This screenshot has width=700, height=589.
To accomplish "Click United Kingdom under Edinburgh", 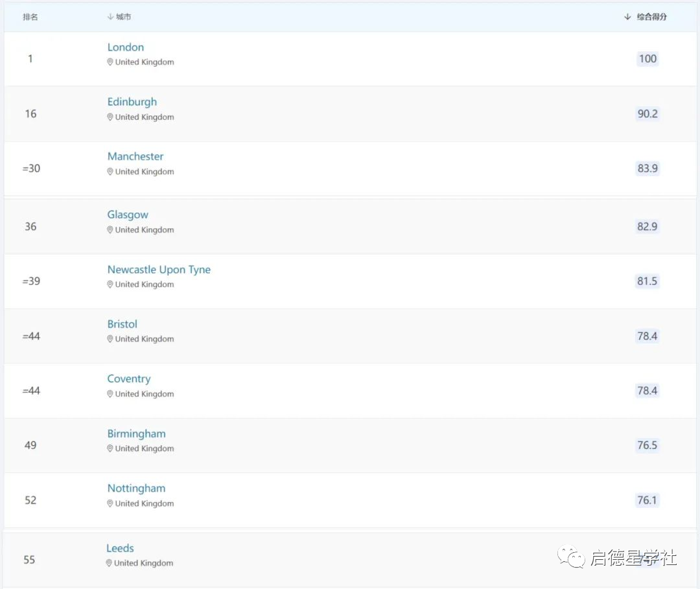I will (145, 117).
